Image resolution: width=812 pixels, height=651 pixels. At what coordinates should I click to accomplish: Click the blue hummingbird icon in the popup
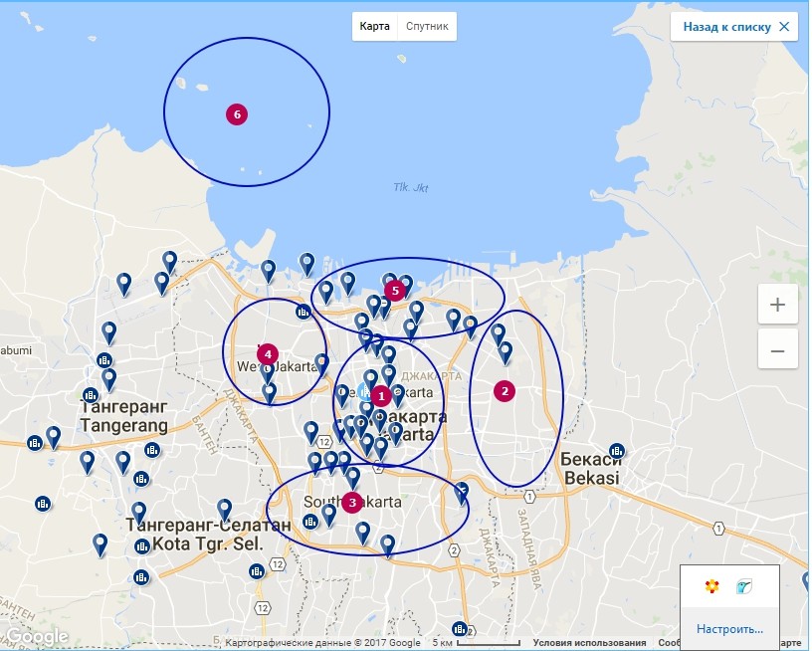(743, 587)
